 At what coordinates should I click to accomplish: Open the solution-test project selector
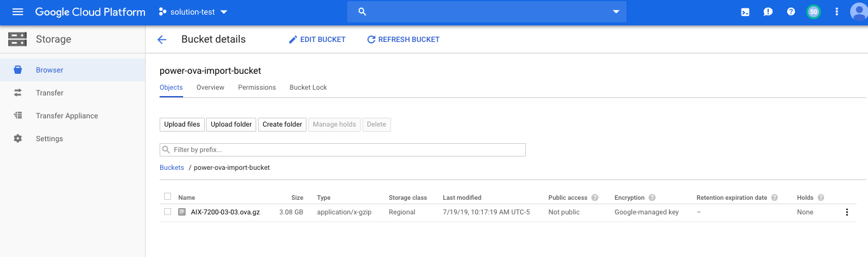(x=193, y=12)
